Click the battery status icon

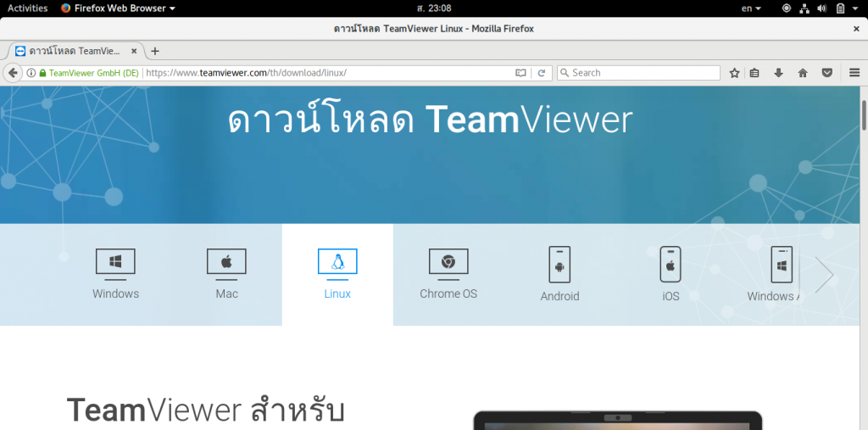[x=840, y=8]
